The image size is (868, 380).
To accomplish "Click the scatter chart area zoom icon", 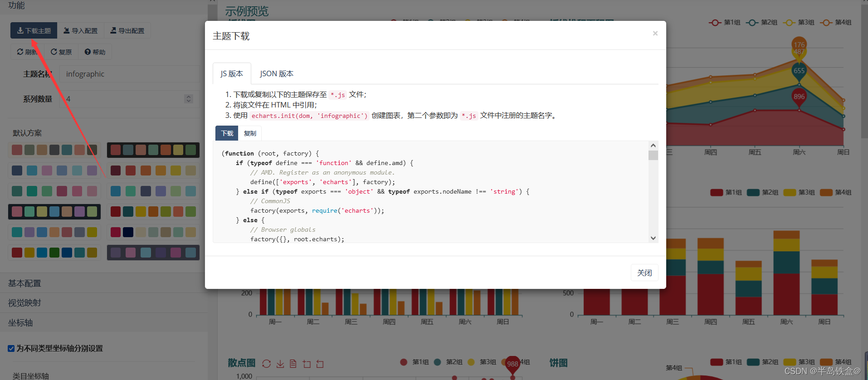I will tap(307, 364).
